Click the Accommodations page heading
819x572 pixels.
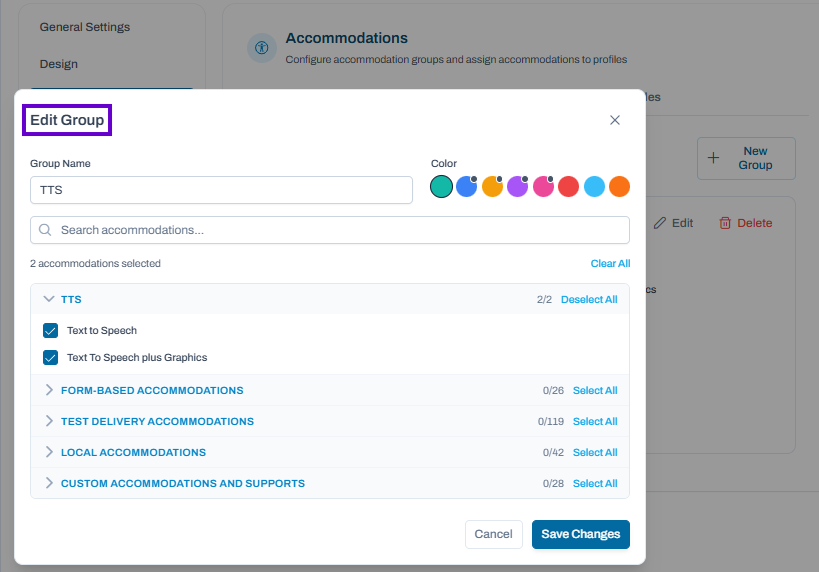click(346, 38)
